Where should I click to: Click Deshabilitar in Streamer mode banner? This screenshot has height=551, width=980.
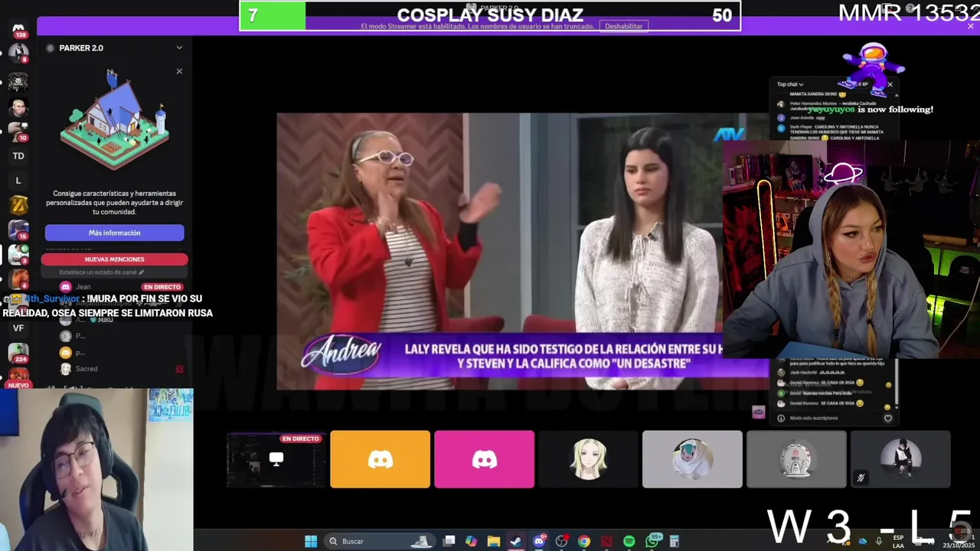tap(624, 26)
